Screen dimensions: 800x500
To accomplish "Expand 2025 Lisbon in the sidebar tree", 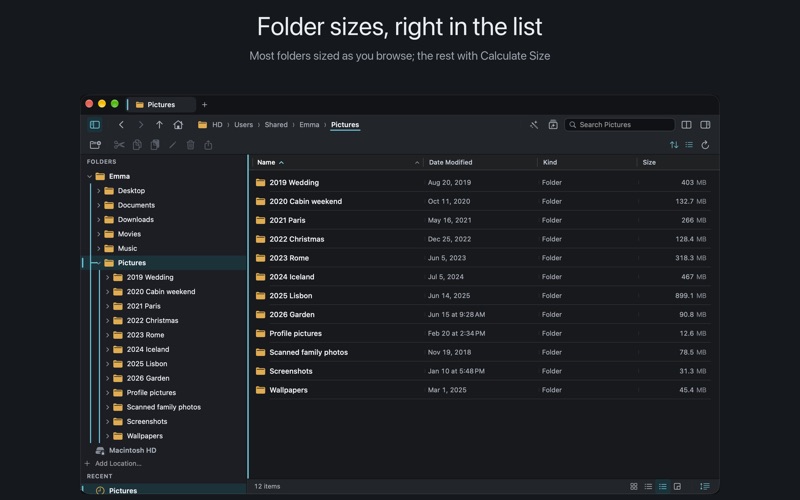I will [108, 364].
